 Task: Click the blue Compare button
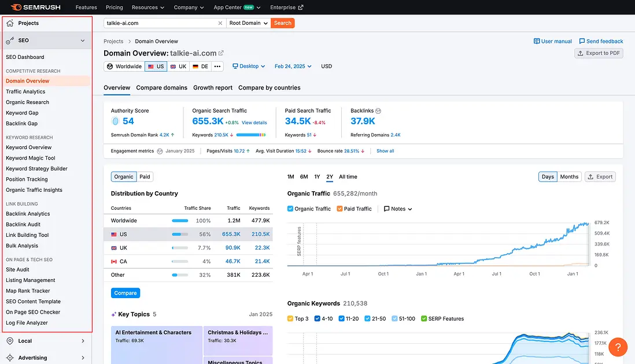coord(125,293)
